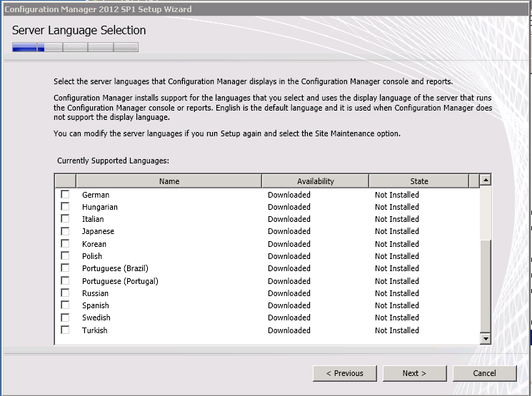Tick the Portuguese (Portugal) checkbox
The height and width of the screenshot is (396, 532).
coord(66,281)
